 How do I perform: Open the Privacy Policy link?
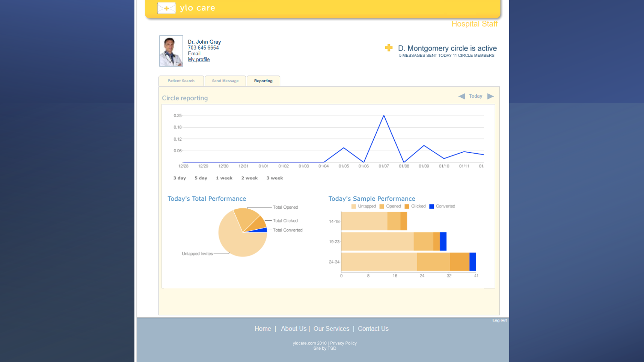click(343, 343)
